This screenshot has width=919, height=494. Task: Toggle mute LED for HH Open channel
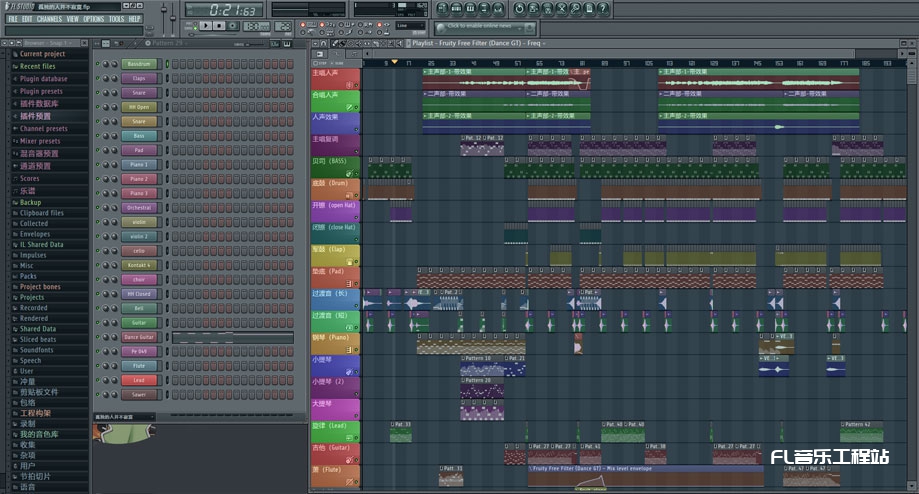pyautogui.click(x=97, y=107)
